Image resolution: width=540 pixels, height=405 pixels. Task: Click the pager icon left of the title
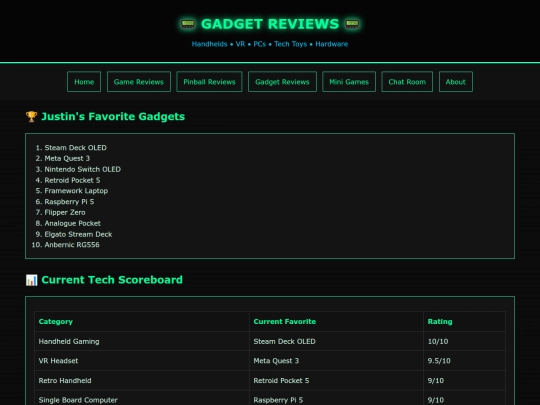tap(188, 24)
